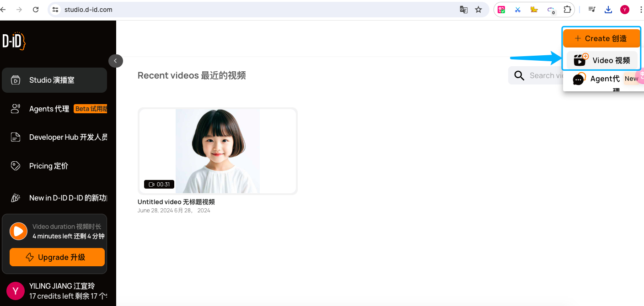Click the Untitled video 无标题视频 title
This screenshot has width=644, height=306.
176,202
